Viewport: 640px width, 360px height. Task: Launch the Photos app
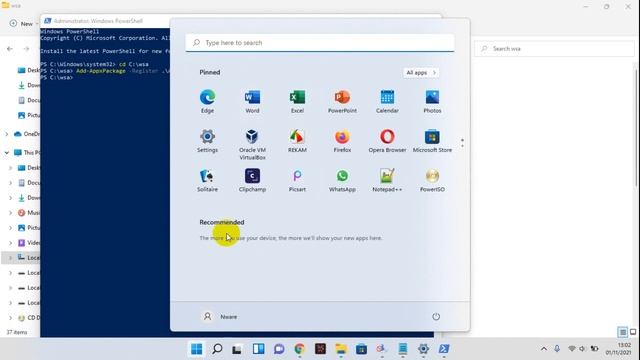point(432,101)
